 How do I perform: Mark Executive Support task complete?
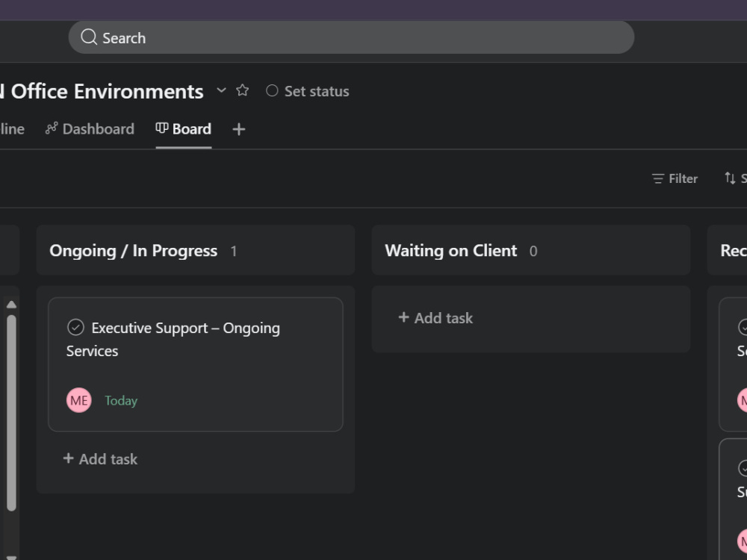(75, 328)
